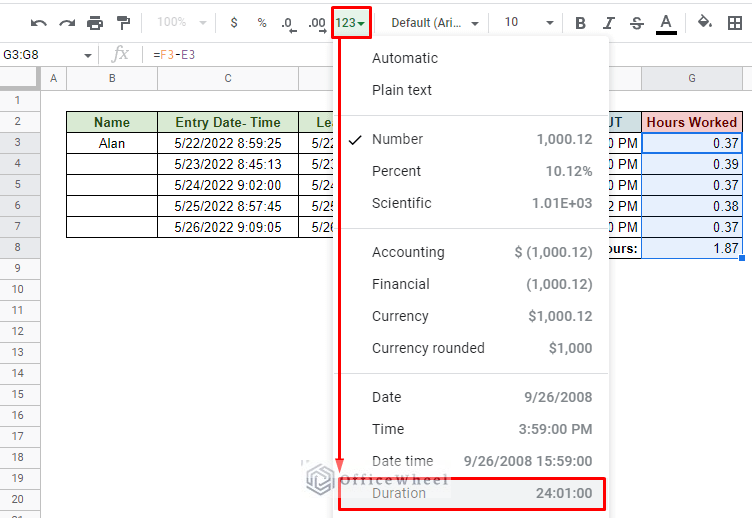This screenshot has height=518, width=752.
Task: Choose Financial format
Action: [x=471, y=284]
